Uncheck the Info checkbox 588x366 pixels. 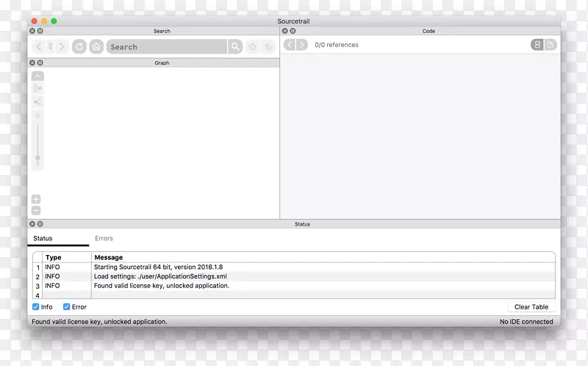tap(35, 307)
